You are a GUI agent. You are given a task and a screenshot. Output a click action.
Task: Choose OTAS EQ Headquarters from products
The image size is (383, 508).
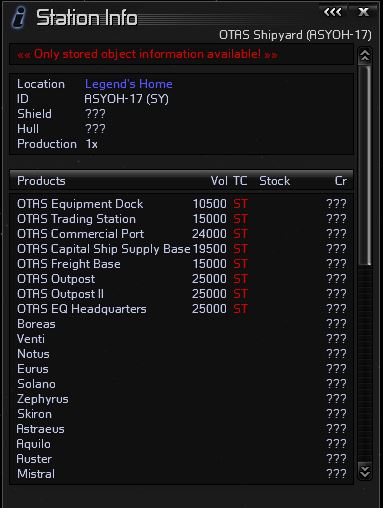pyautogui.click(x=181, y=309)
